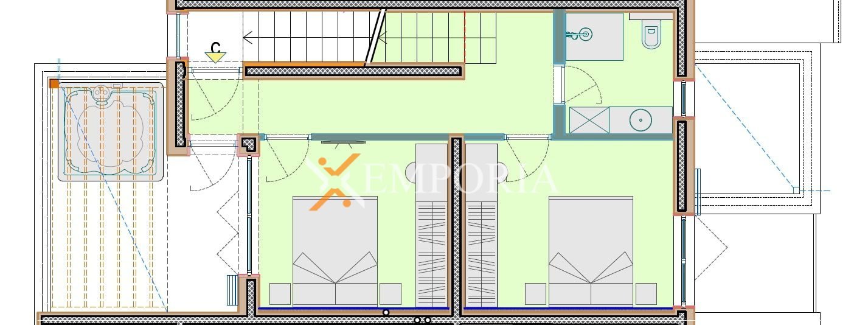Click the nightstand left of the left bed
The image size is (868, 325).
click(x=280, y=293)
